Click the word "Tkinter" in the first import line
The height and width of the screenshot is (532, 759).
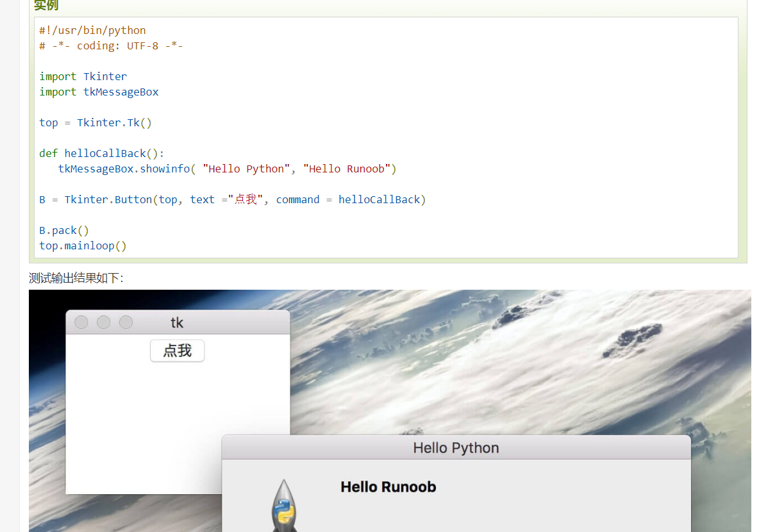coord(104,76)
